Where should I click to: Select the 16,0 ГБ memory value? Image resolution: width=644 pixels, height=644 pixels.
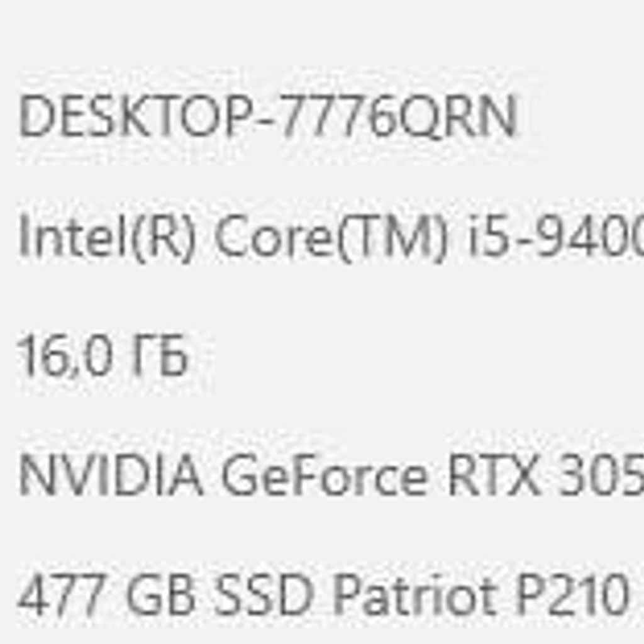pyautogui.click(x=103, y=356)
